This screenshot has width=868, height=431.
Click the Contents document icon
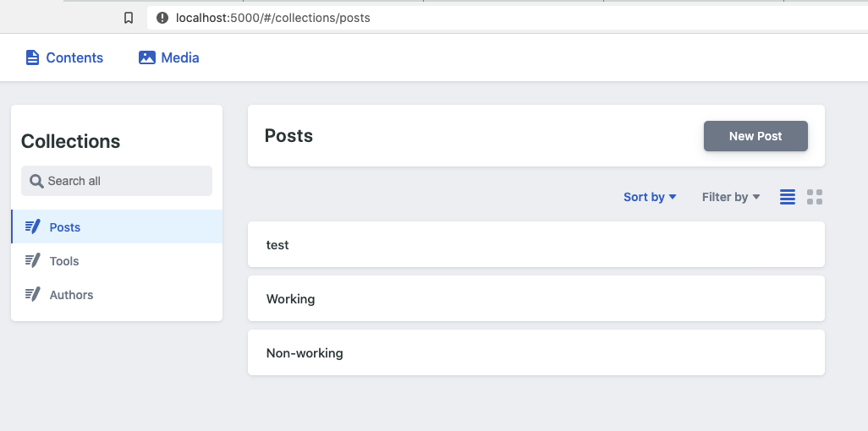click(33, 57)
